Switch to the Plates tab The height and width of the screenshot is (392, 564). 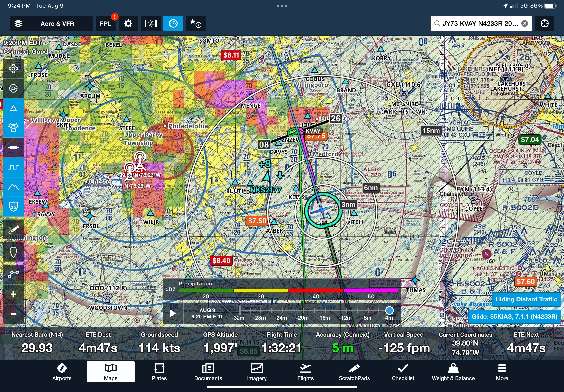[159, 372]
